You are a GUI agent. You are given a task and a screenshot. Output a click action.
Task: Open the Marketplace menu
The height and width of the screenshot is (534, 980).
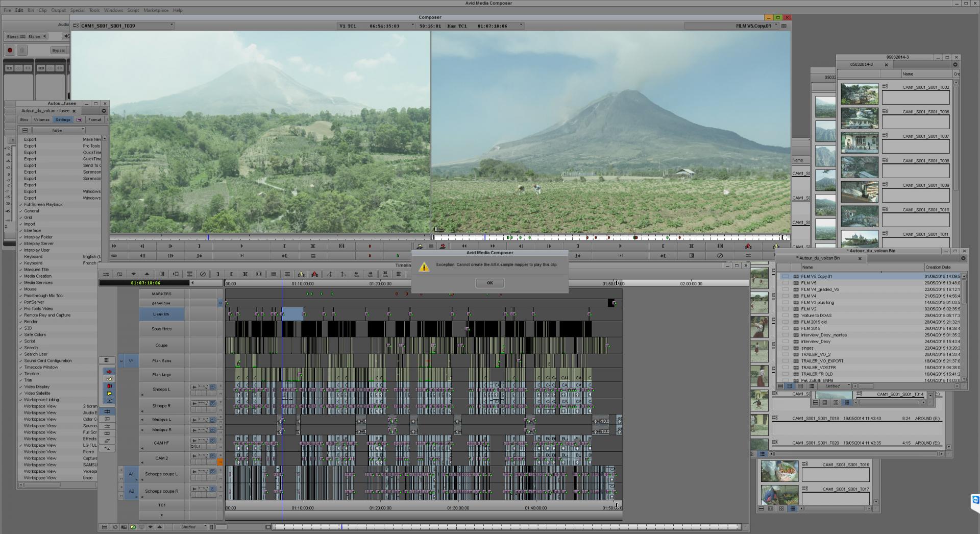(156, 10)
